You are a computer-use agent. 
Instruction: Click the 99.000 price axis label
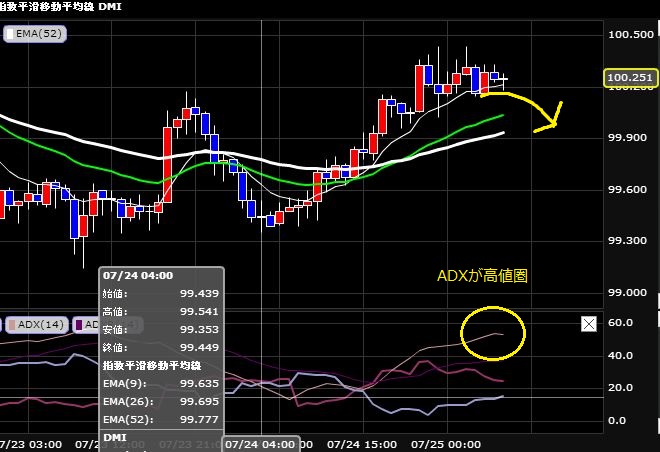tap(627, 292)
